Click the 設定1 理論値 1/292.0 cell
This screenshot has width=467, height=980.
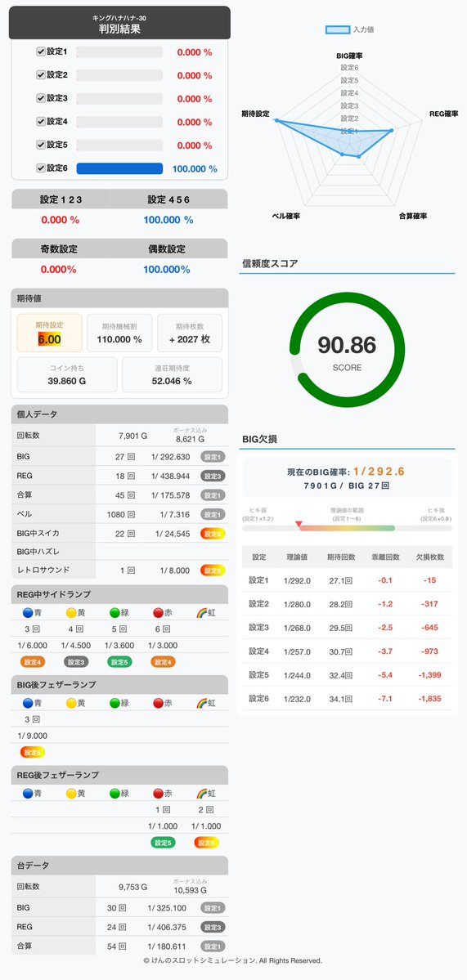click(297, 580)
